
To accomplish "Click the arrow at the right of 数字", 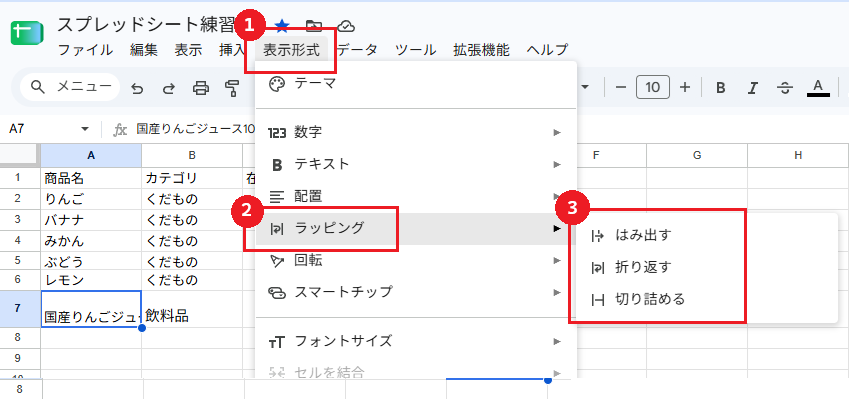I will point(557,132).
